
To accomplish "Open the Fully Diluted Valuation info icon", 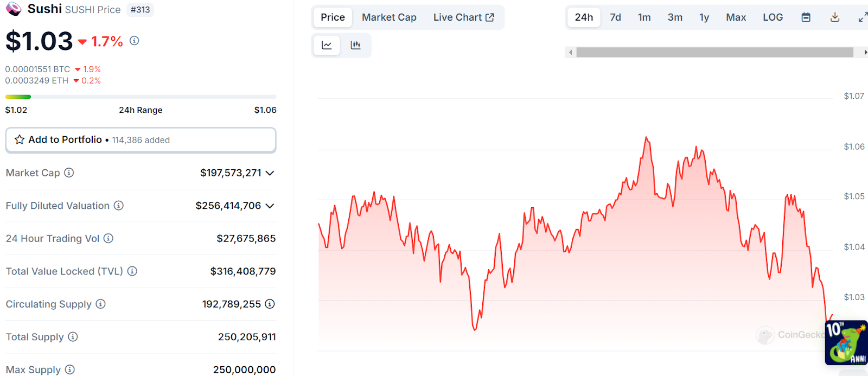I will tap(119, 206).
